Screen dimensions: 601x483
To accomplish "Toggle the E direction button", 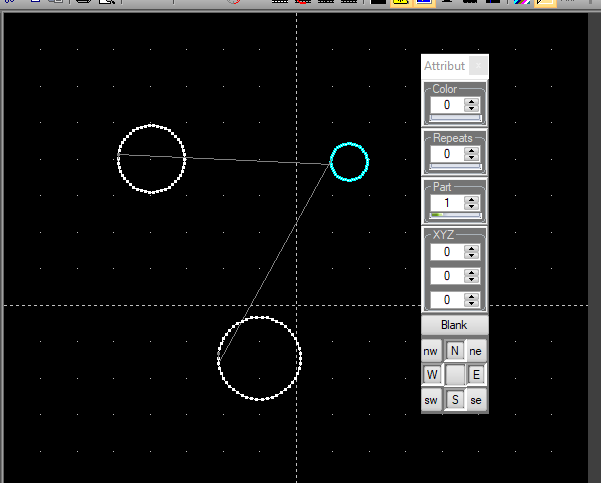I will 477,375.
